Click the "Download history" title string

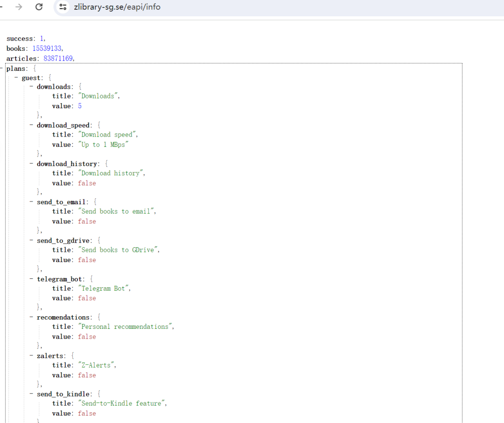point(110,173)
